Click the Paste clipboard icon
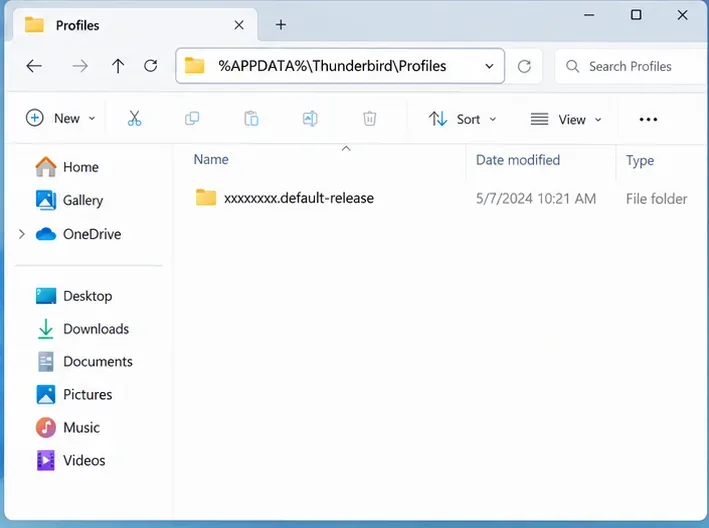 pos(251,118)
